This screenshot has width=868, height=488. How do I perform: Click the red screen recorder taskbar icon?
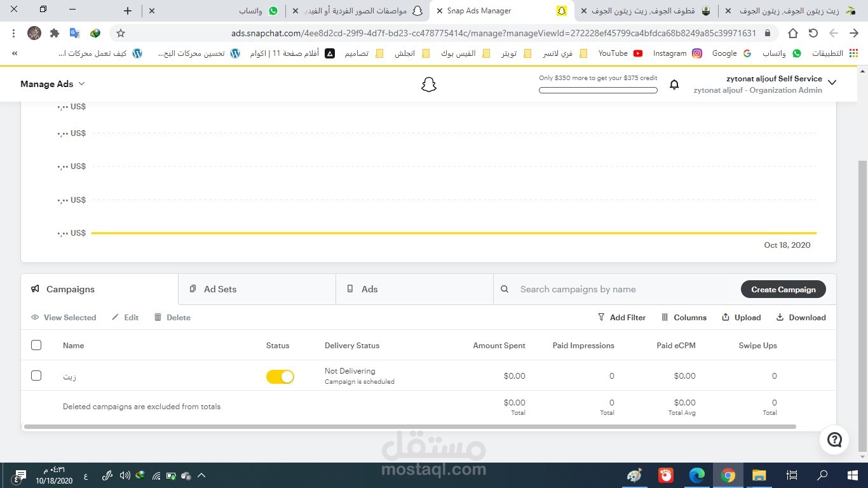(x=666, y=475)
